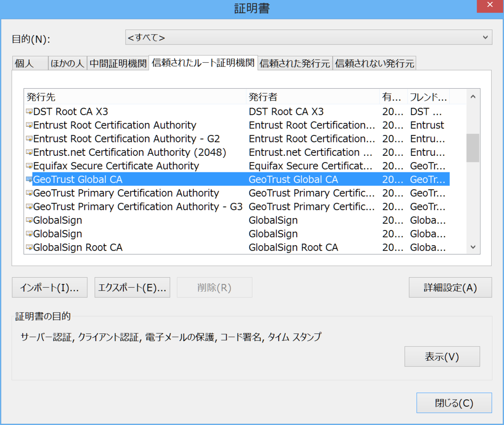Click the certificate list scrollbar thumb
Viewport: 504px width, 425px height.
point(473,148)
